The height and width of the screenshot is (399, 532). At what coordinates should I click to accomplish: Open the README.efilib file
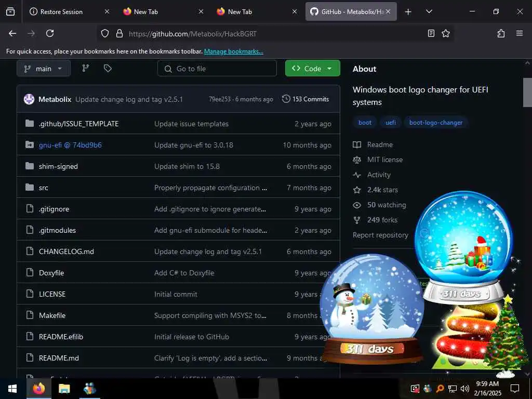[x=61, y=337]
